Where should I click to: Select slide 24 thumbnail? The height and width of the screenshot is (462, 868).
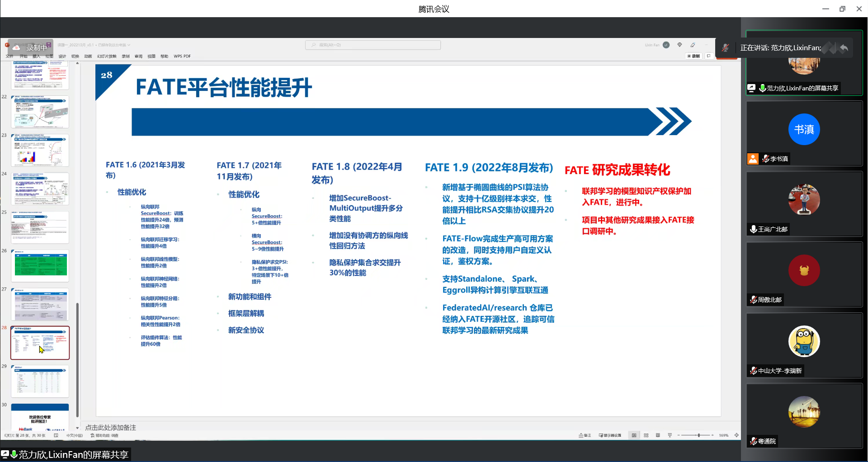pos(40,189)
